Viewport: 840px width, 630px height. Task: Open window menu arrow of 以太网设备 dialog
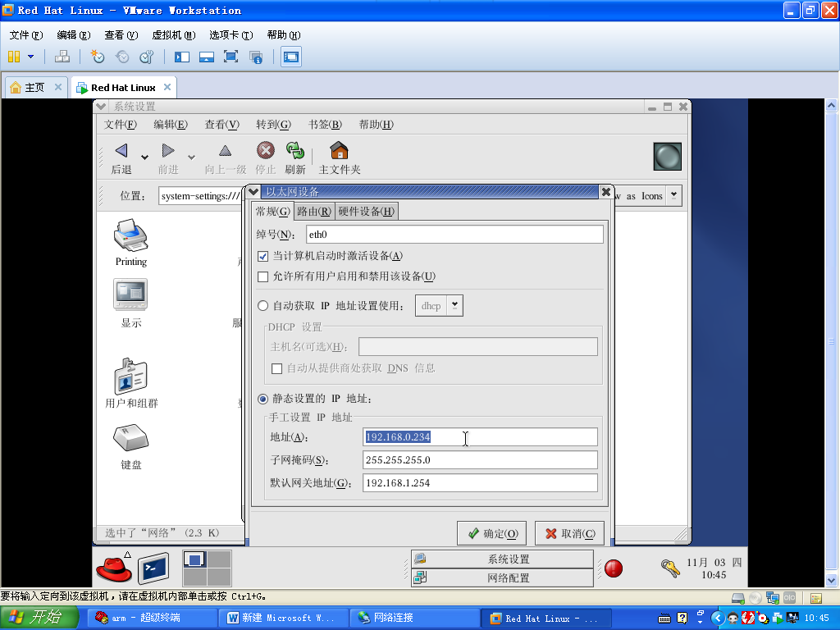click(253, 191)
